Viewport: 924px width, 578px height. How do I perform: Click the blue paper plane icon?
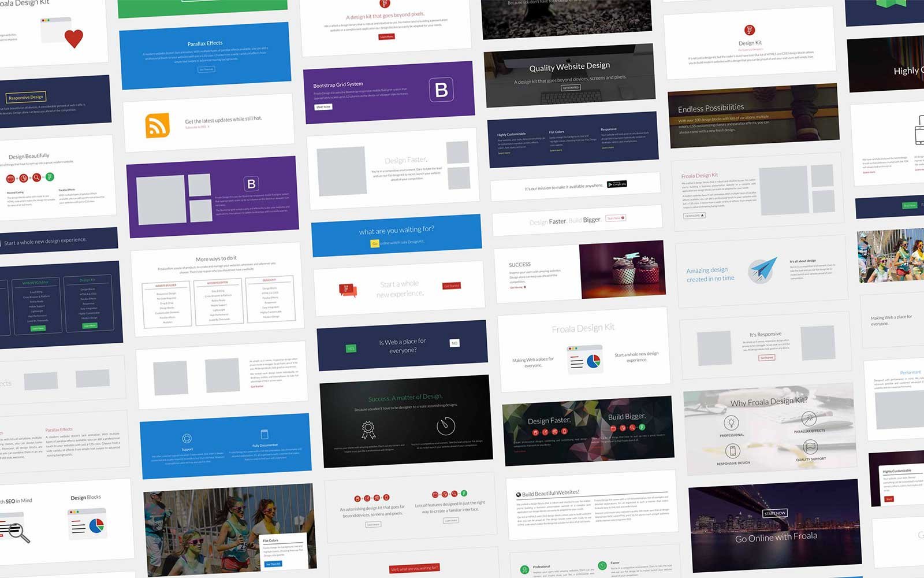coord(762,270)
